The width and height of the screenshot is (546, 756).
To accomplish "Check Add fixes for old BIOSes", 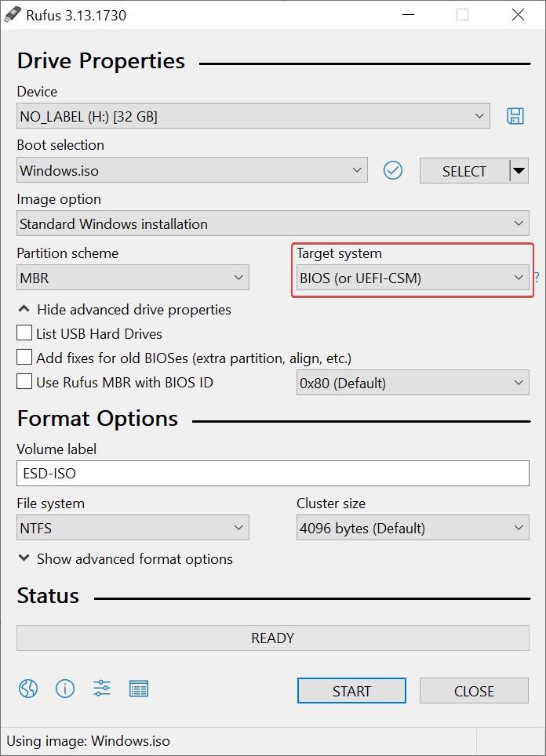I will (x=24, y=358).
